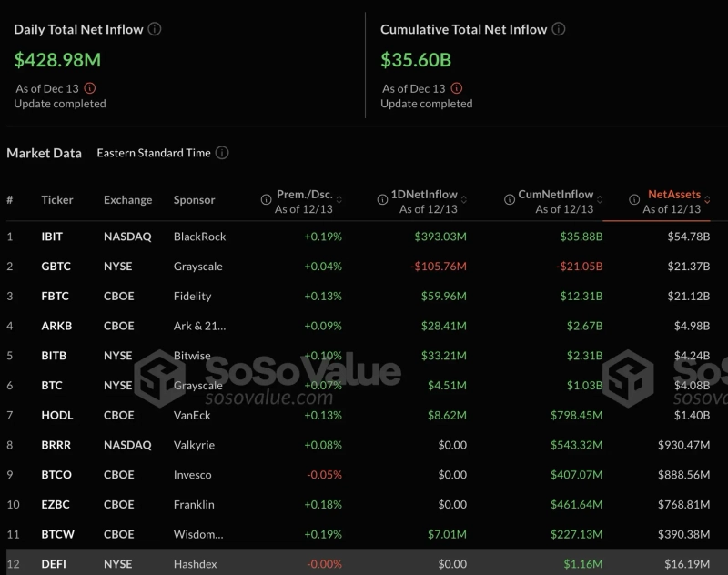Click the info icon beside Eastern Standard Time
The height and width of the screenshot is (575, 728).
(221, 153)
